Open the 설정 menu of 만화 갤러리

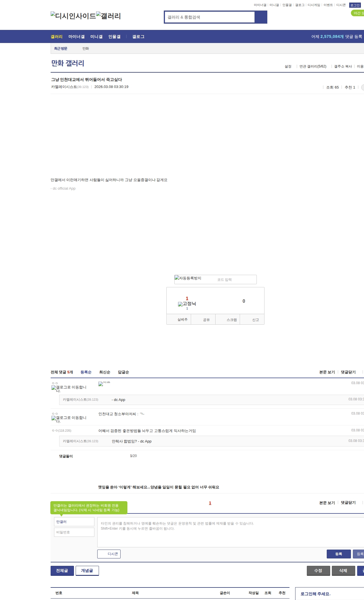[x=288, y=66]
